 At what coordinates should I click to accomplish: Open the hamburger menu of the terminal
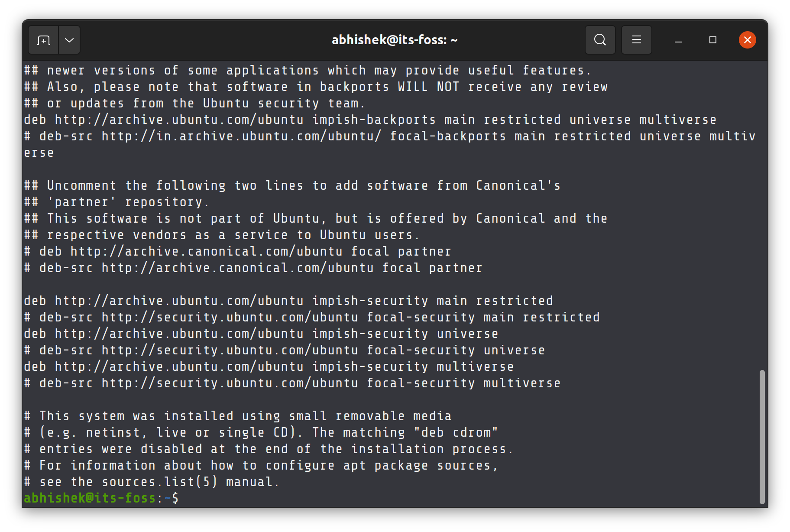click(x=636, y=40)
